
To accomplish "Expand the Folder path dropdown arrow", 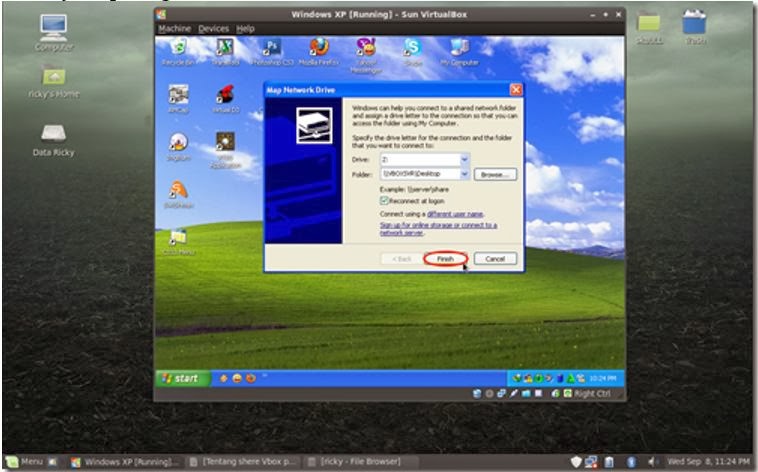I will 464,174.
